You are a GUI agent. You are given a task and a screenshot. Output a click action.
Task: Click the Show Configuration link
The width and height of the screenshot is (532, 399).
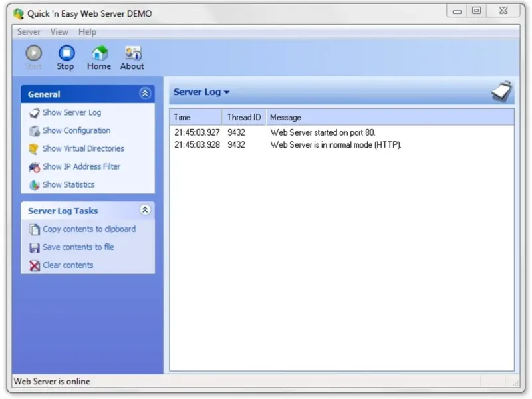tap(76, 130)
